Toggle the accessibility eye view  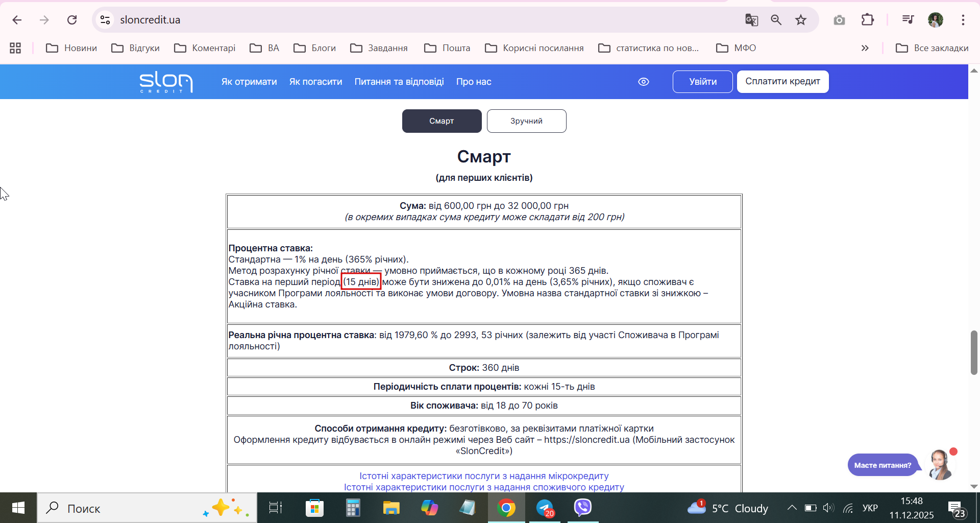pyautogui.click(x=644, y=82)
